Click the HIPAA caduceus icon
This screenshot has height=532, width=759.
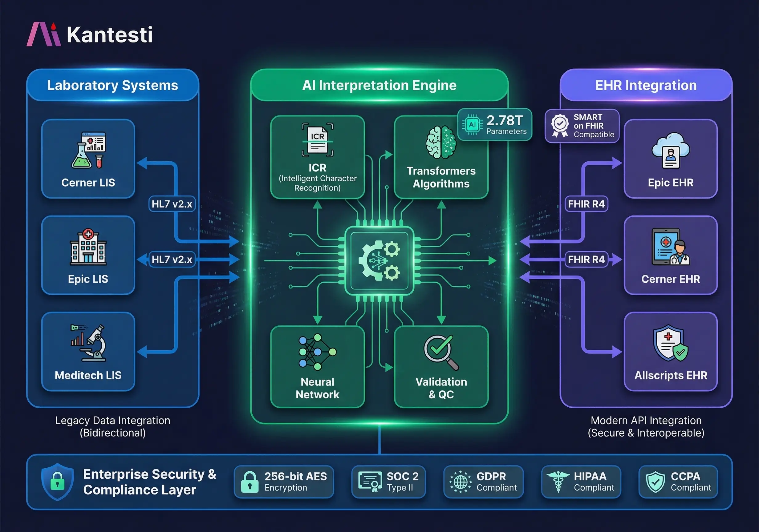click(558, 482)
